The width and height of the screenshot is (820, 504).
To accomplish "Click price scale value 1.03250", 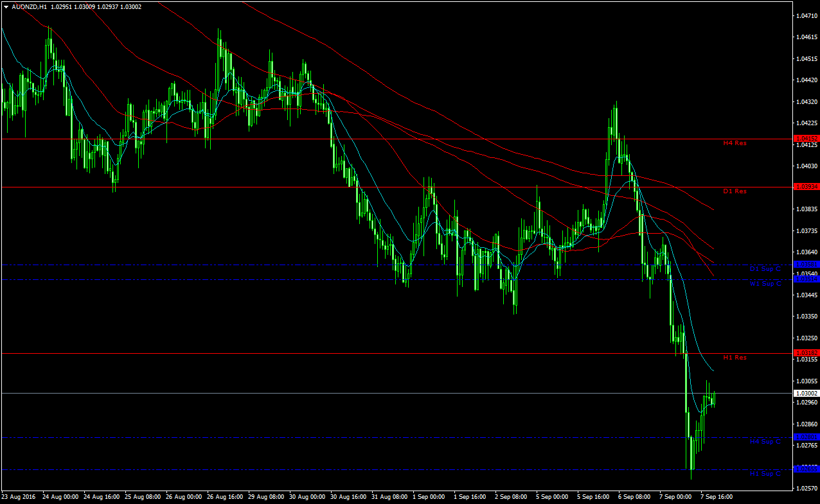I will [807, 338].
